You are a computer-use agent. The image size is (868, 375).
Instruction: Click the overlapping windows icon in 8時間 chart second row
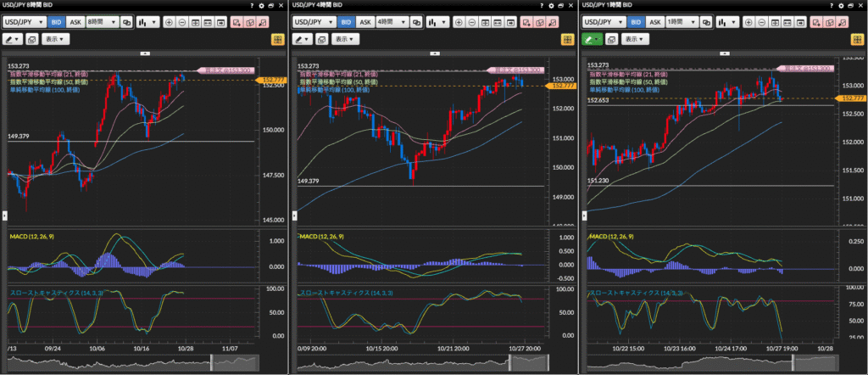31,39
